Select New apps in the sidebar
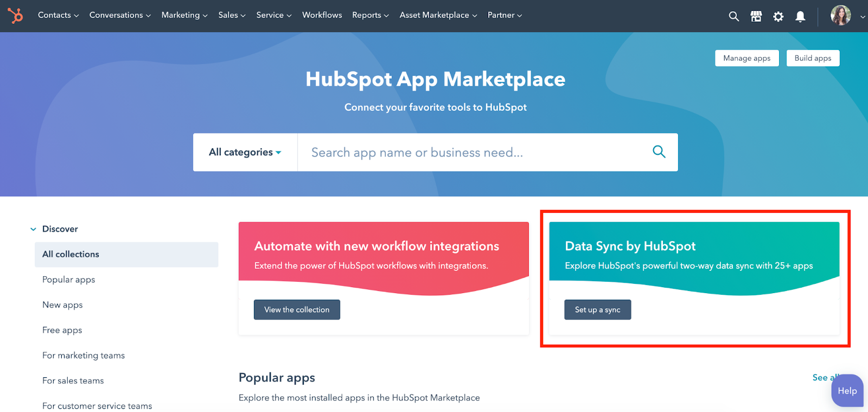Screen dimensions: 868x412 pyautogui.click(x=62, y=305)
